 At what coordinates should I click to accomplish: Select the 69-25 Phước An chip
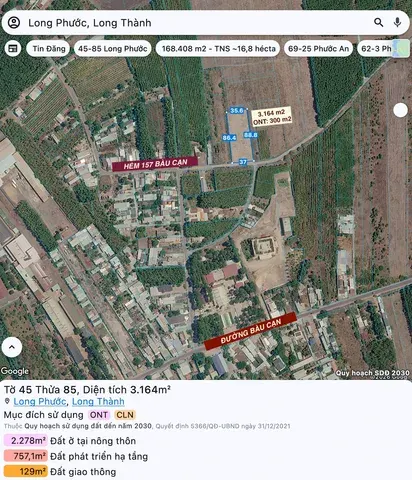[x=318, y=49]
